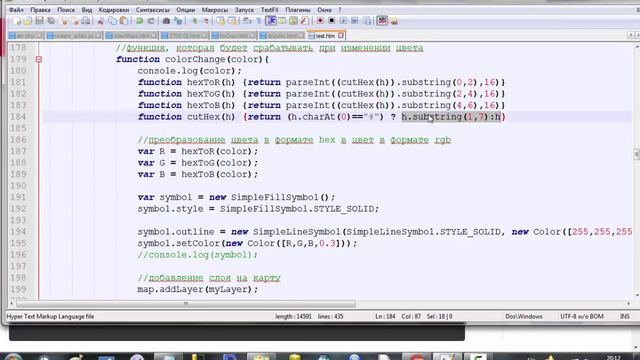Viewport: 640px width, 360px height.
Task: Click the Copy toolbar icon
Action: pyautogui.click(x=112, y=21)
